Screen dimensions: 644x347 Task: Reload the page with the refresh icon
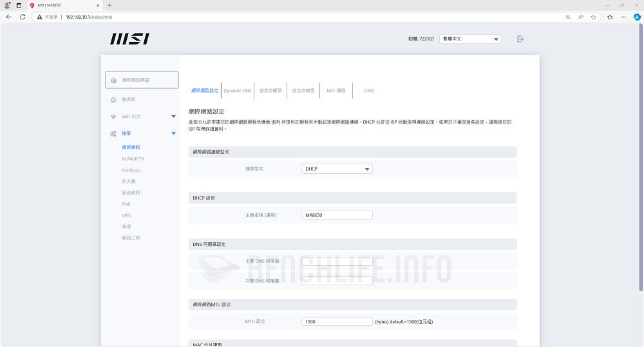click(23, 17)
